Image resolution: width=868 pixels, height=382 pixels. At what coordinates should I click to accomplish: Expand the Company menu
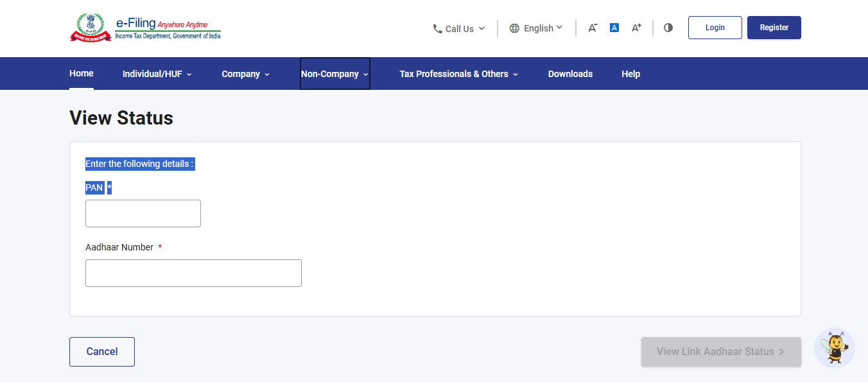(246, 74)
